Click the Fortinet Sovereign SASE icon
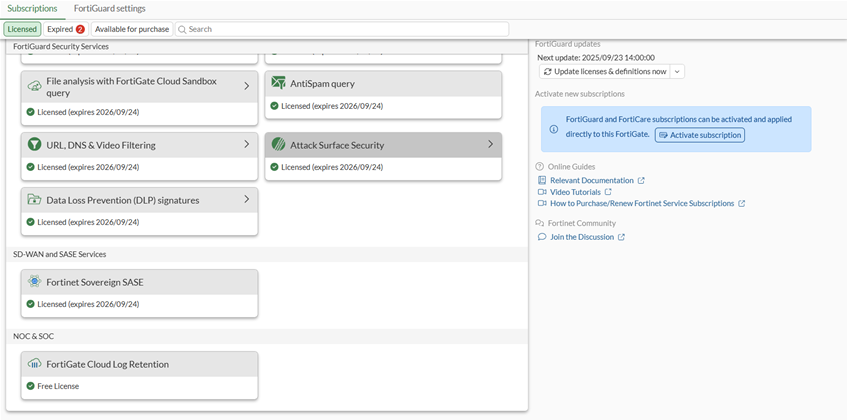This screenshot has height=420, width=847. pos(35,282)
